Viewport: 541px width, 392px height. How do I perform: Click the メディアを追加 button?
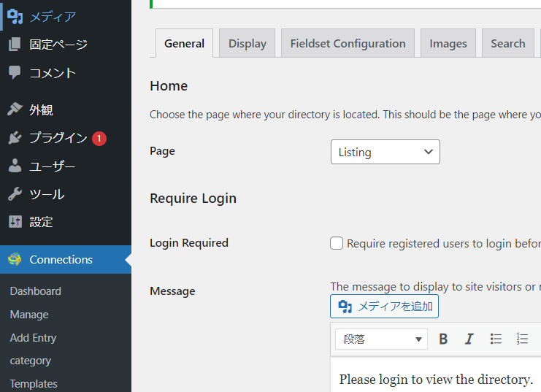(x=385, y=306)
